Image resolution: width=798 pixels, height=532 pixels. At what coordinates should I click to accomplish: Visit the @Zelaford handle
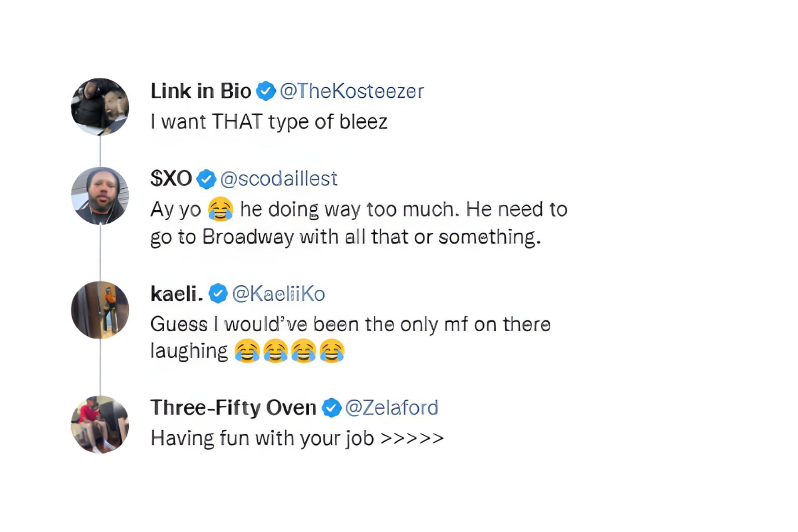(x=392, y=408)
